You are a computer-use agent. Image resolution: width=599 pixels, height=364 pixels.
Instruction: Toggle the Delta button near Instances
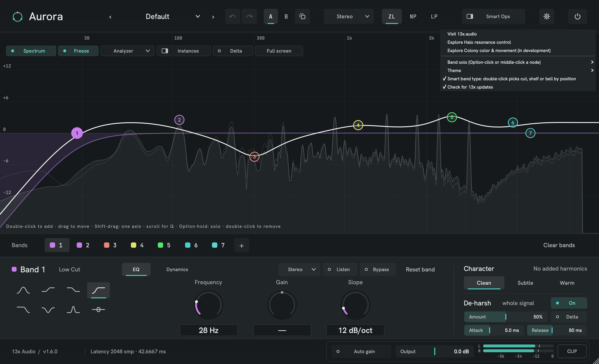coord(233,51)
